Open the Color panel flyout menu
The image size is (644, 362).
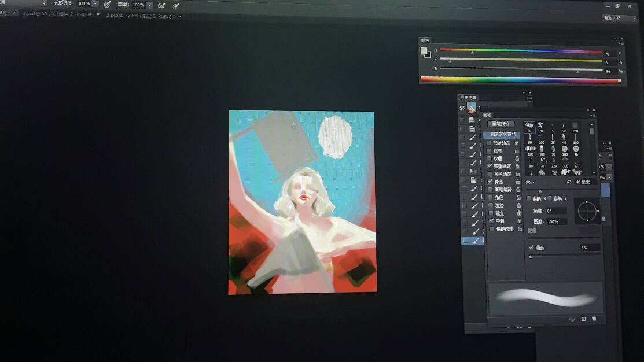pos(622,43)
